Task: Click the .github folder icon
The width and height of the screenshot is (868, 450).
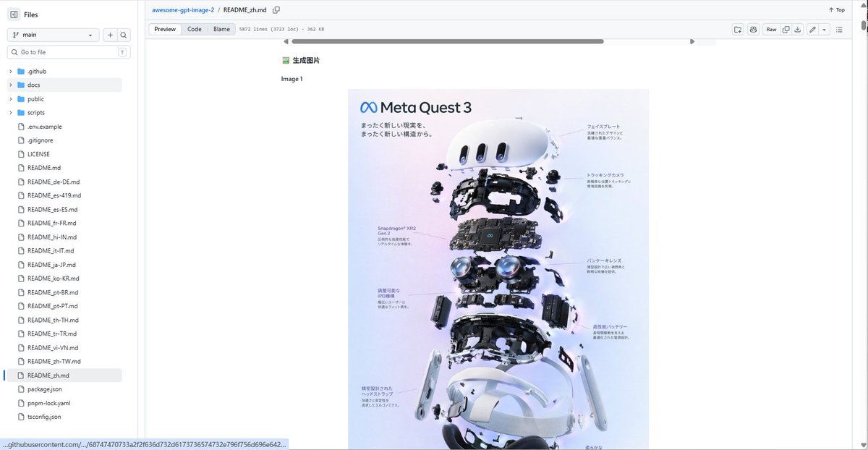Action: point(21,72)
